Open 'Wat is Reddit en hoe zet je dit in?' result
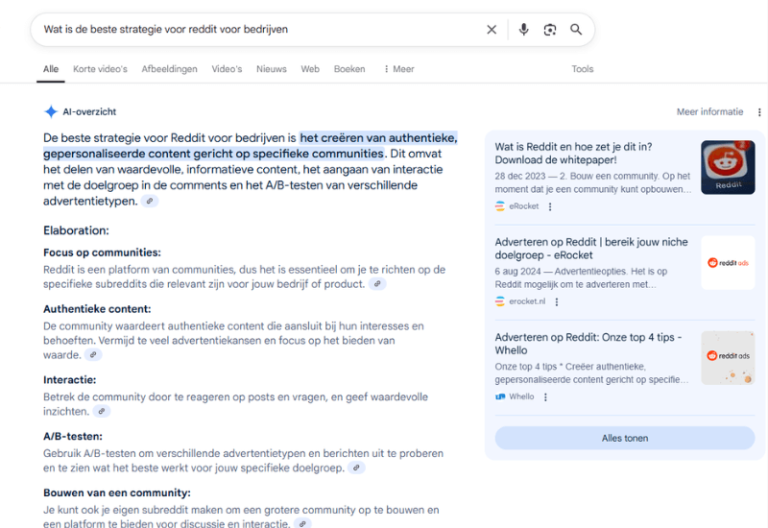 [x=573, y=153]
